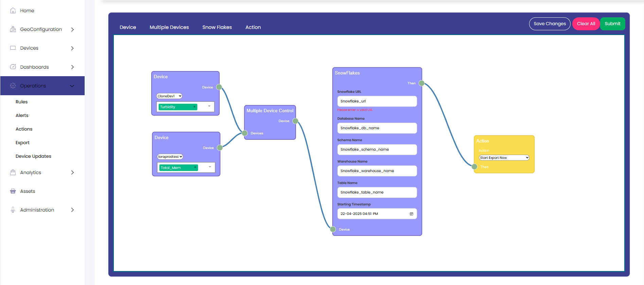The height and width of the screenshot is (285, 644).
Task: Expand the Analytics menu chevron
Action: pyautogui.click(x=72, y=172)
